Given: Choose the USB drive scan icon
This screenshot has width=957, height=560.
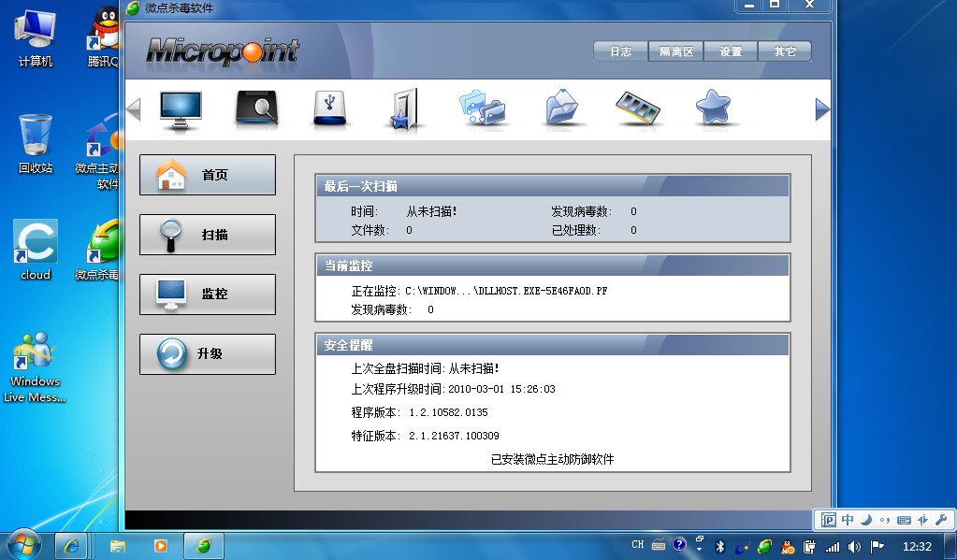Looking at the screenshot, I should coord(329,108).
